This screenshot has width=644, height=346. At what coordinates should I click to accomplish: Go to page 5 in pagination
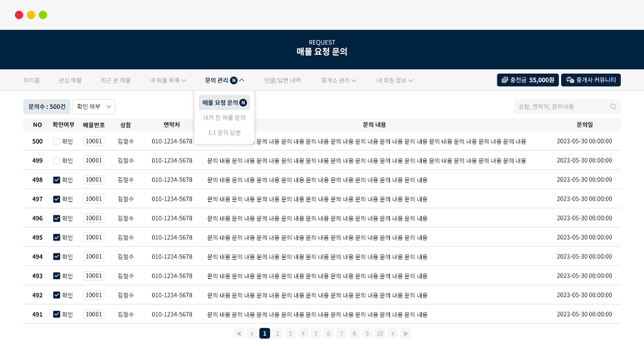[315, 333]
